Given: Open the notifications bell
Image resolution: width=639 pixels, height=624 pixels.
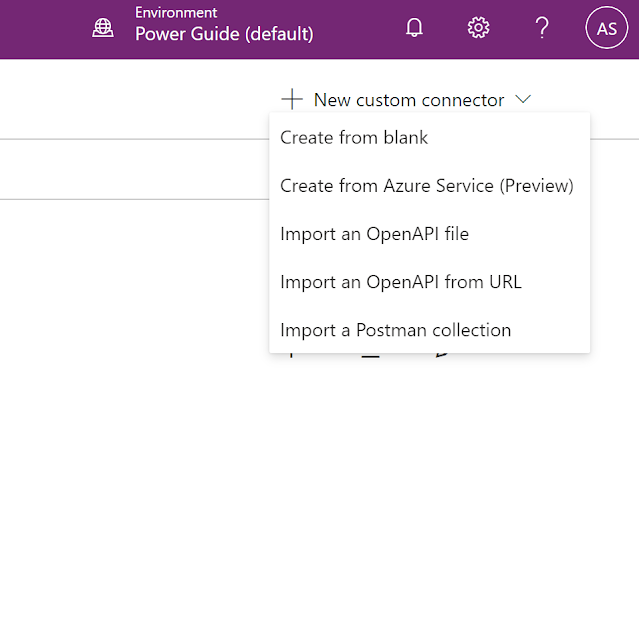Looking at the screenshot, I should click(414, 28).
